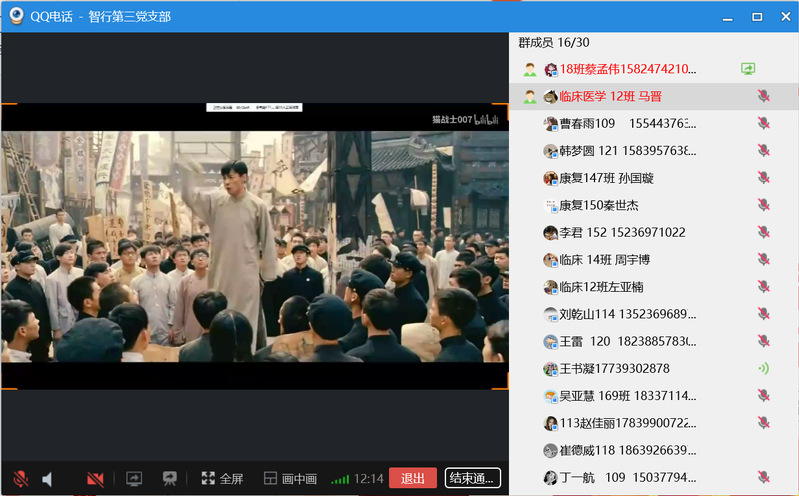This screenshot has height=496, width=799.
Task: Enable 画中画 picture-in-picture mode
Action: coord(290,478)
